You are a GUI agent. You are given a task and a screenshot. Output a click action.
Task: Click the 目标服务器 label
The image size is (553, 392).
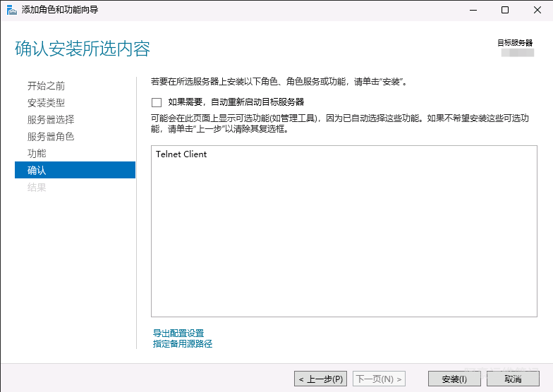click(x=515, y=42)
